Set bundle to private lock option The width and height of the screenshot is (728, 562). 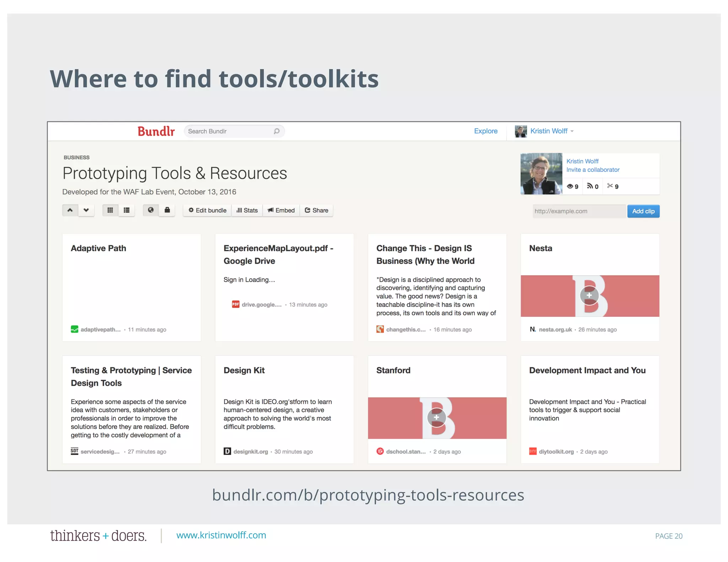[167, 210]
